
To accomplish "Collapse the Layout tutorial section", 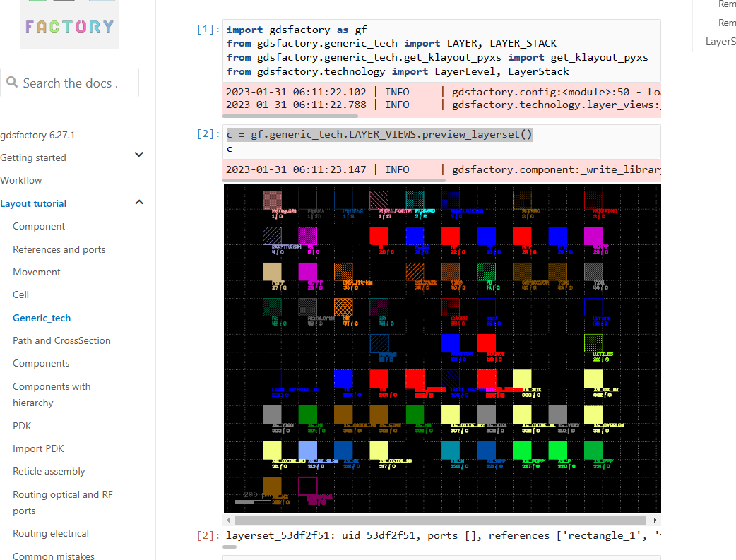I will coord(138,203).
